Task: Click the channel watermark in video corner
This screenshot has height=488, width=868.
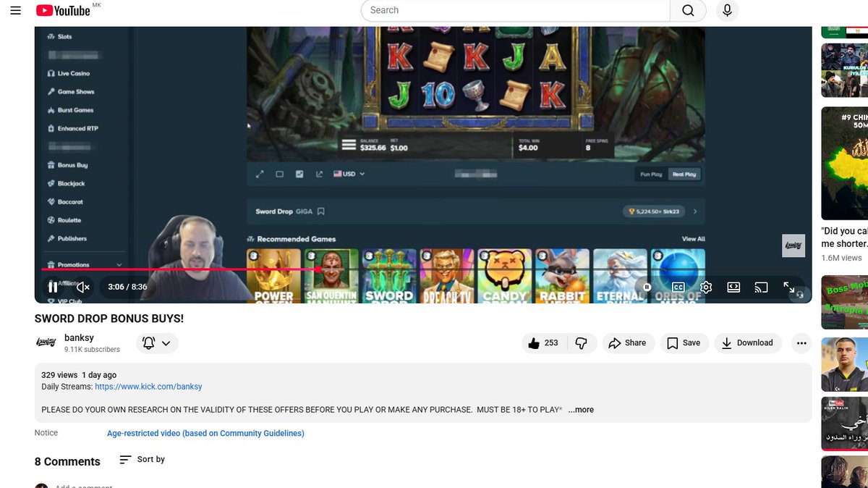Action: pos(793,245)
